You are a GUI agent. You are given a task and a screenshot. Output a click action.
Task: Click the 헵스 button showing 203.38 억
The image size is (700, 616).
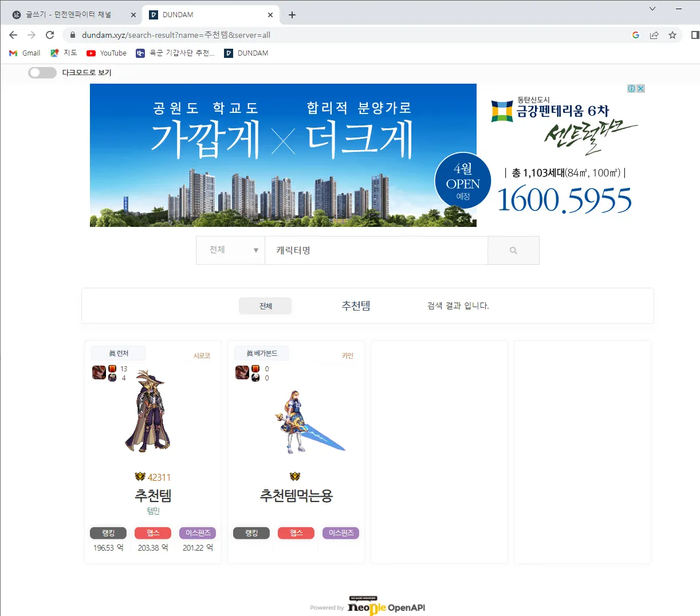coord(153,533)
